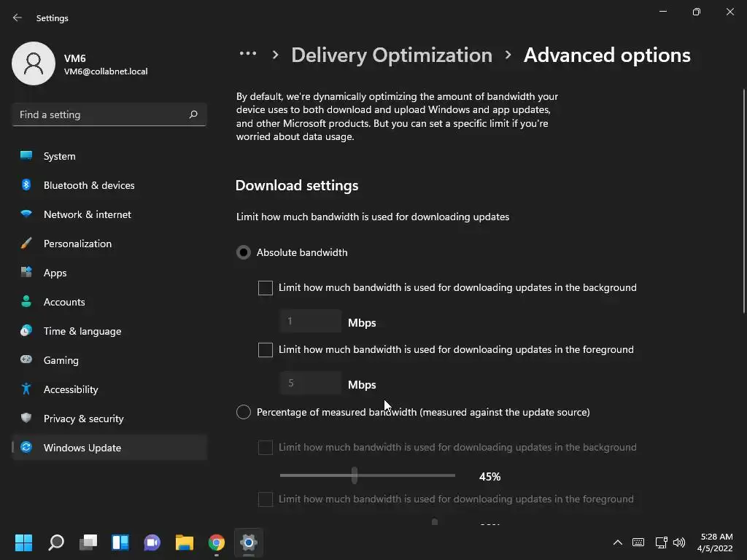Click the back arrow in Settings
The image size is (747, 560).
pos(18,17)
